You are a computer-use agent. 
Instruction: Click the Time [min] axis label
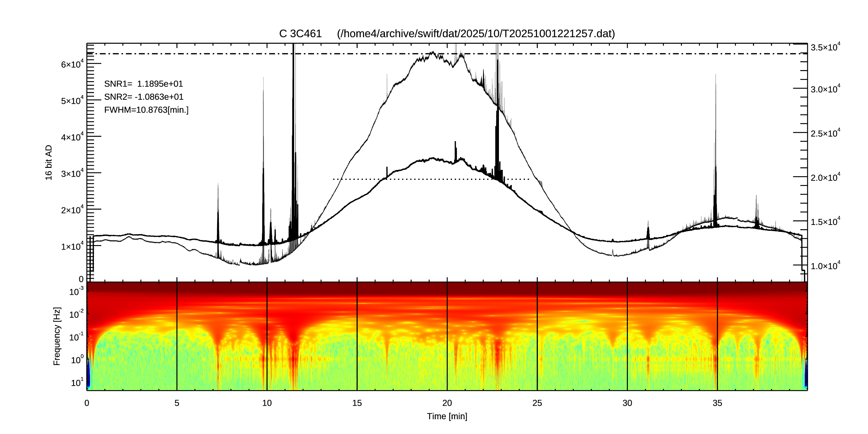point(447,416)
